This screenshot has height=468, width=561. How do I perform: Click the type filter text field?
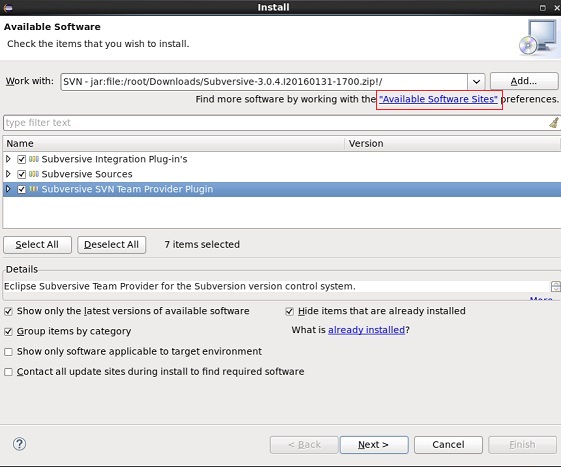[275, 123]
